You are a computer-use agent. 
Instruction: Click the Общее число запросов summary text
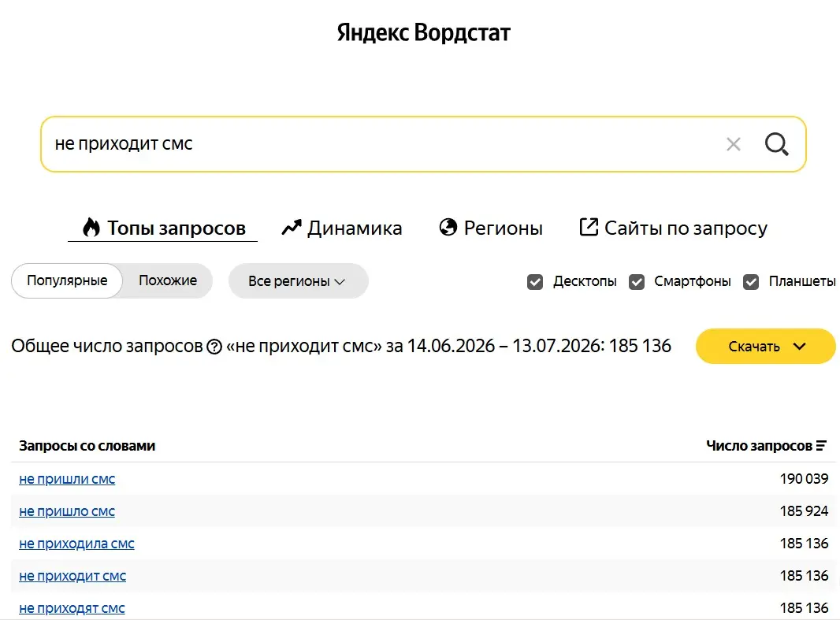click(x=341, y=346)
